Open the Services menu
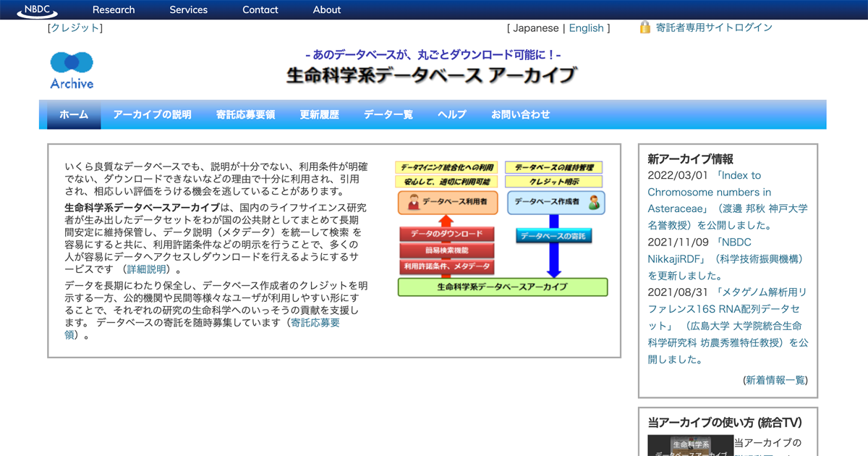This screenshot has height=456, width=868. coord(188,10)
